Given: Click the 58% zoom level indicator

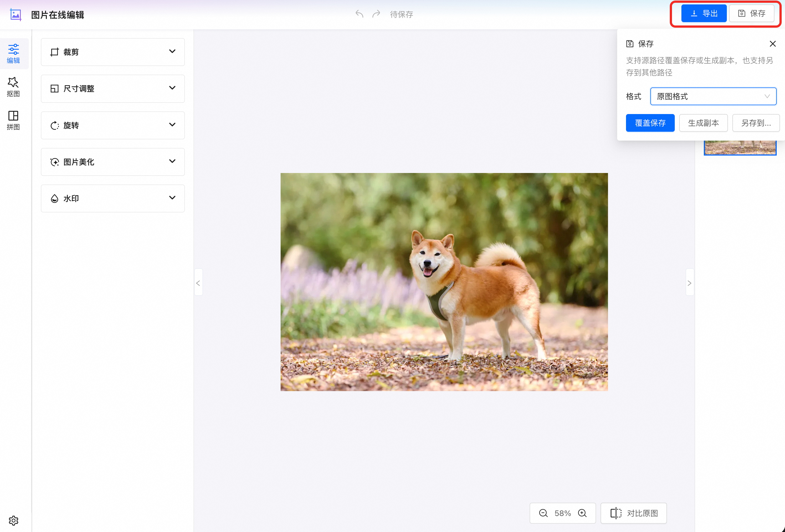Looking at the screenshot, I should tap(562, 513).
